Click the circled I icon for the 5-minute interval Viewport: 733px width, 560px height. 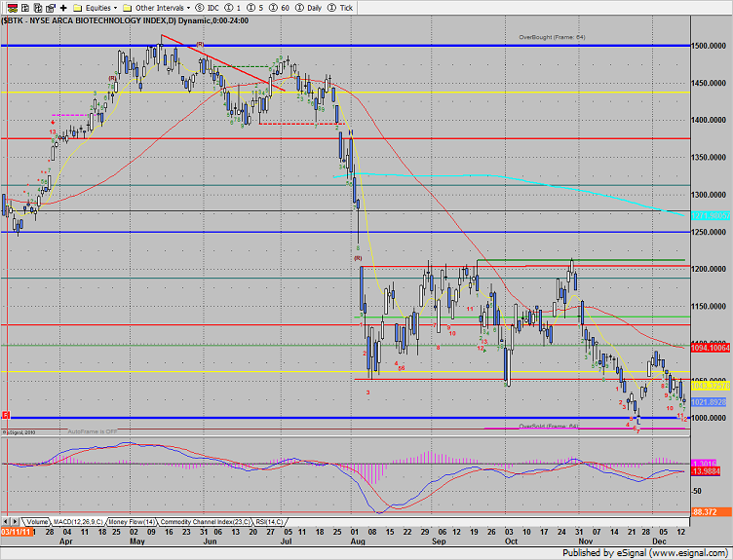point(251,8)
